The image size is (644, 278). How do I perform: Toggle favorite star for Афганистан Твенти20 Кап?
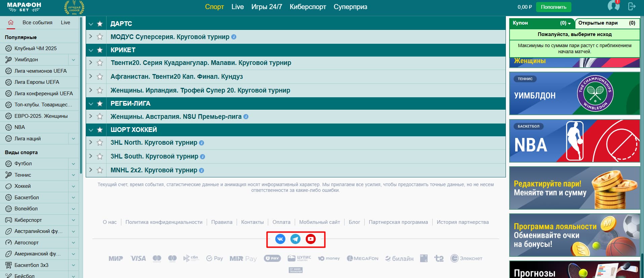(100, 77)
